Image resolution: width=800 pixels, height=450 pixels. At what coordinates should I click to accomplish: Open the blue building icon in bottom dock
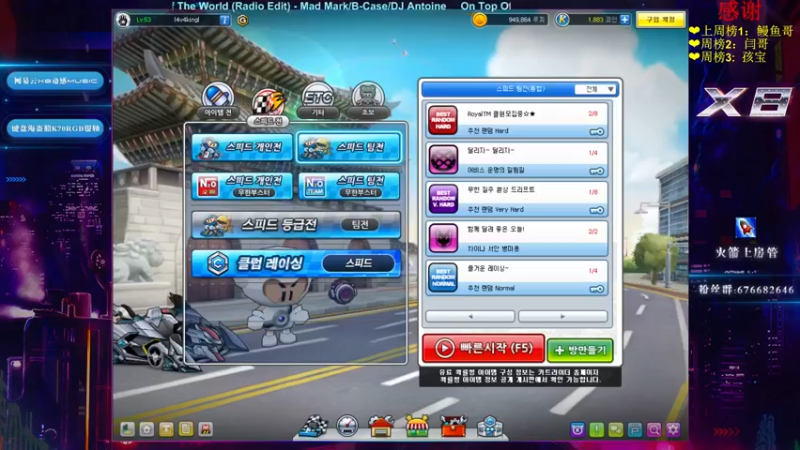tap(490, 426)
